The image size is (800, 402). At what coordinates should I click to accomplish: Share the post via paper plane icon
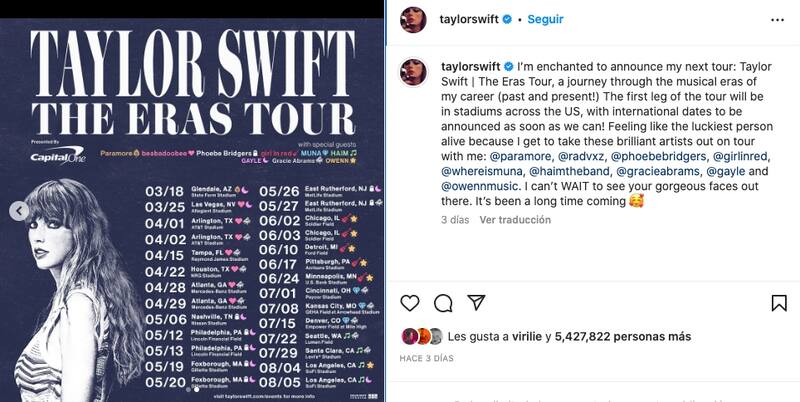pyautogui.click(x=477, y=302)
